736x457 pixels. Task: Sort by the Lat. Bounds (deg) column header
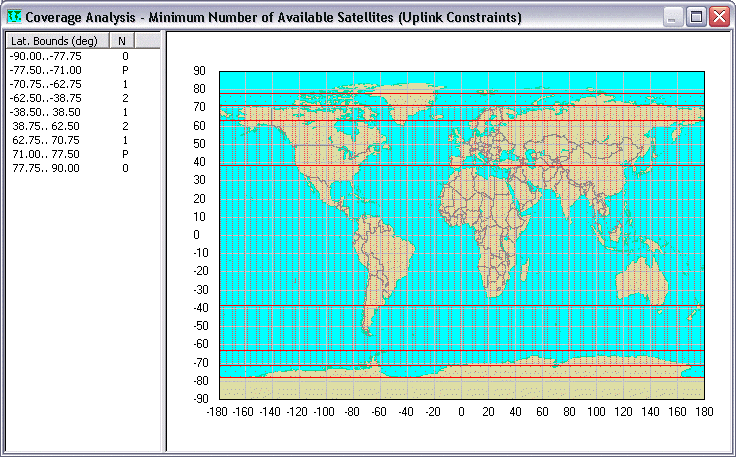[x=55, y=40]
